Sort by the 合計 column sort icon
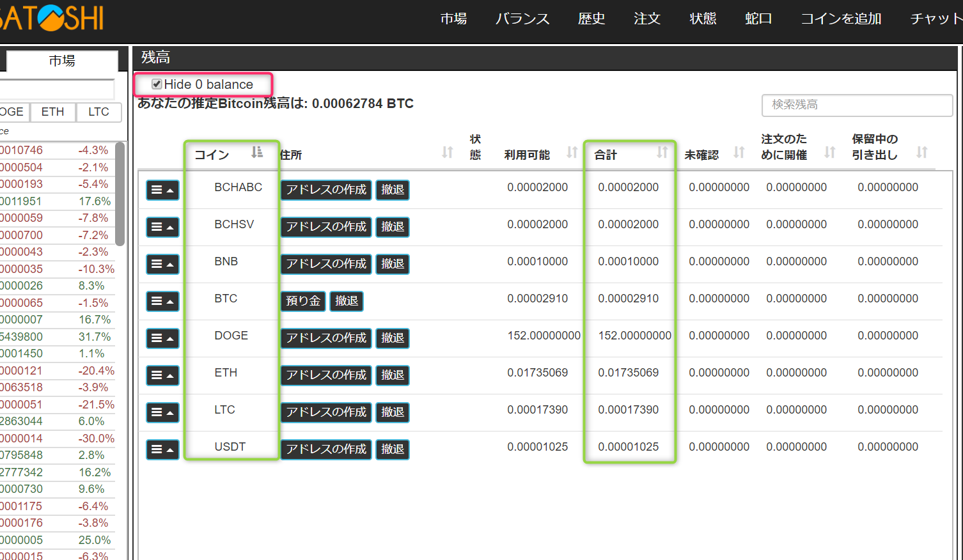Image resolution: width=963 pixels, height=560 pixels. (662, 152)
